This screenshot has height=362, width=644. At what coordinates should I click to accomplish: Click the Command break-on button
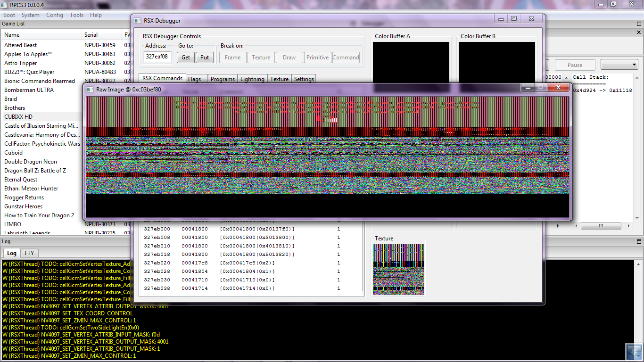pyautogui.click(x=346, y=58)
